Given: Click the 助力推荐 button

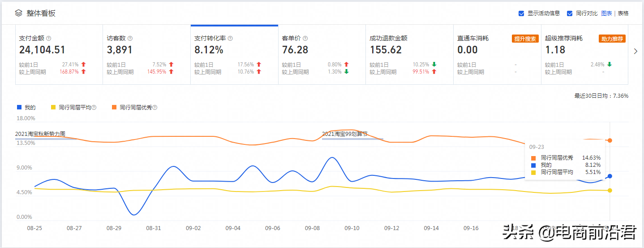Looking at the screenshot, I should (x=612, y=39).
